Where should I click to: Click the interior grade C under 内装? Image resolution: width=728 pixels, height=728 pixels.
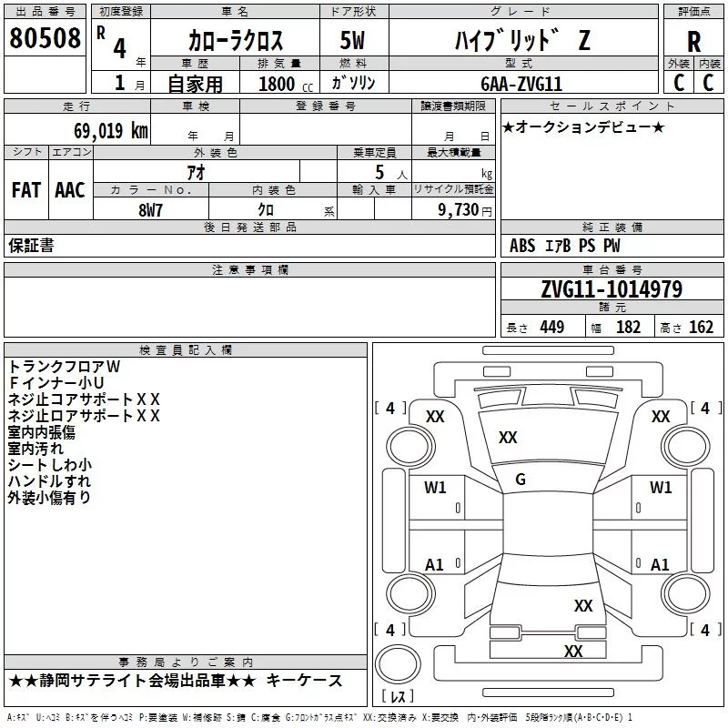708,83
